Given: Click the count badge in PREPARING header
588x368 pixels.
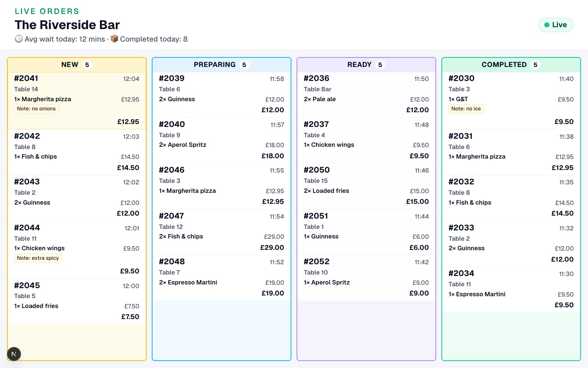Looking at the screenshot, I should (x=244, y=65).
